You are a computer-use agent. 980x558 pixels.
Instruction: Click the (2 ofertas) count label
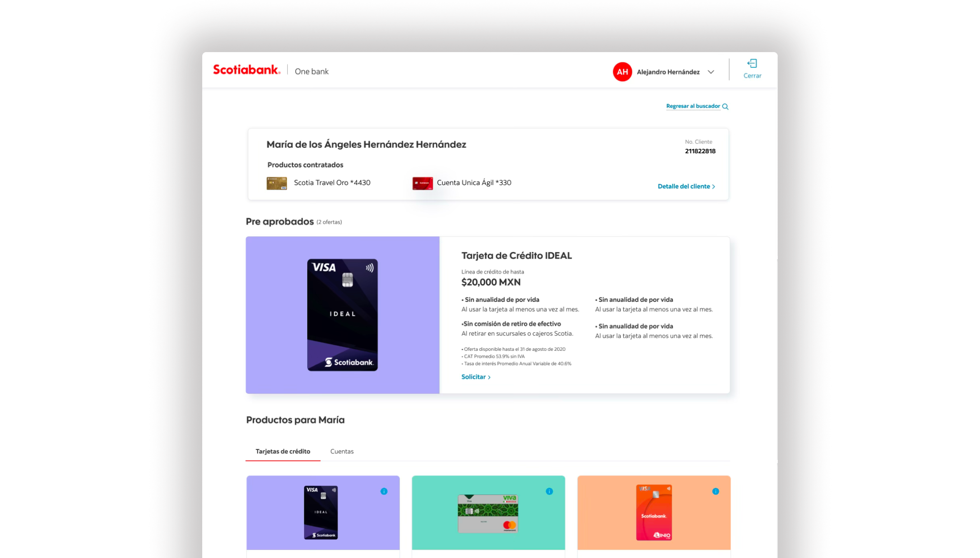pos(329,222)
